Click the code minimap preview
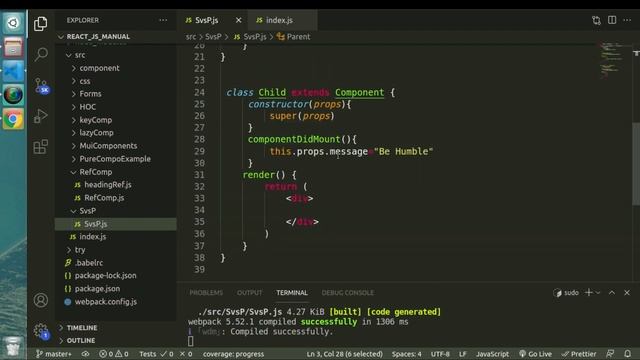This screenshot has width=640, height=360. [x=611, y=60]
